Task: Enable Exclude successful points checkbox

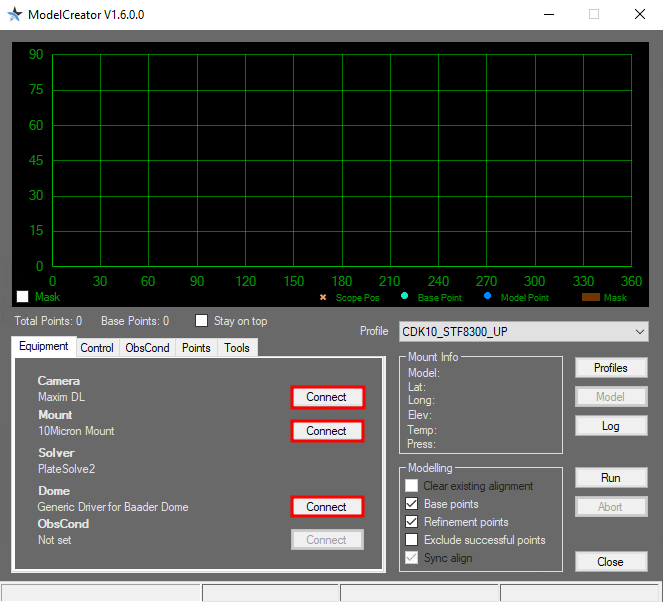Action: point(412,540)
